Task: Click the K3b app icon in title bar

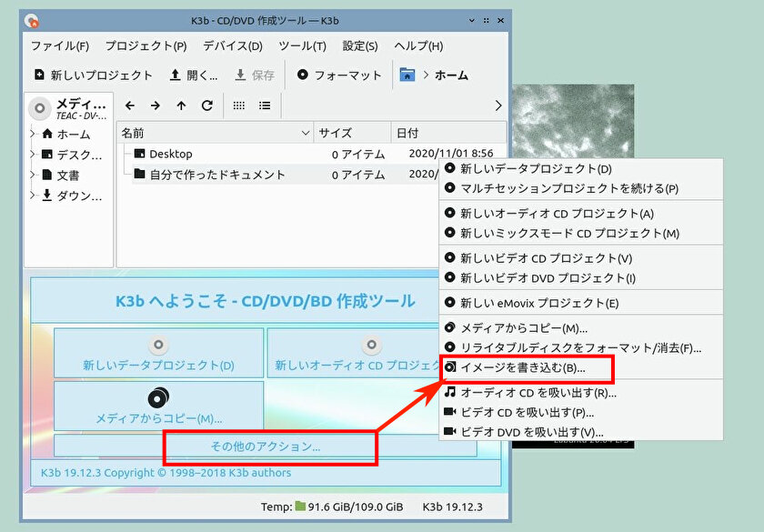Action: 32,20
